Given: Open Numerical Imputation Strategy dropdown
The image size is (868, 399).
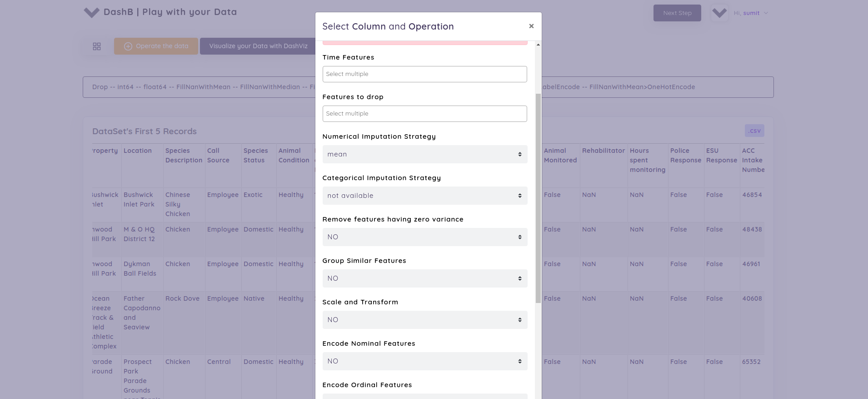Looking at the screenshot, I should [x=424, y=154].
